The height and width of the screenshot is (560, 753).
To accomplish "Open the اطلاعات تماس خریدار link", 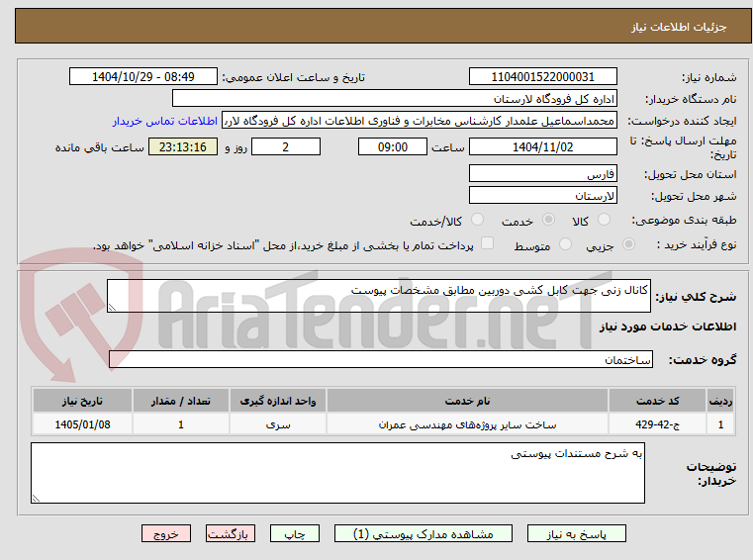I will click(165, 121).
